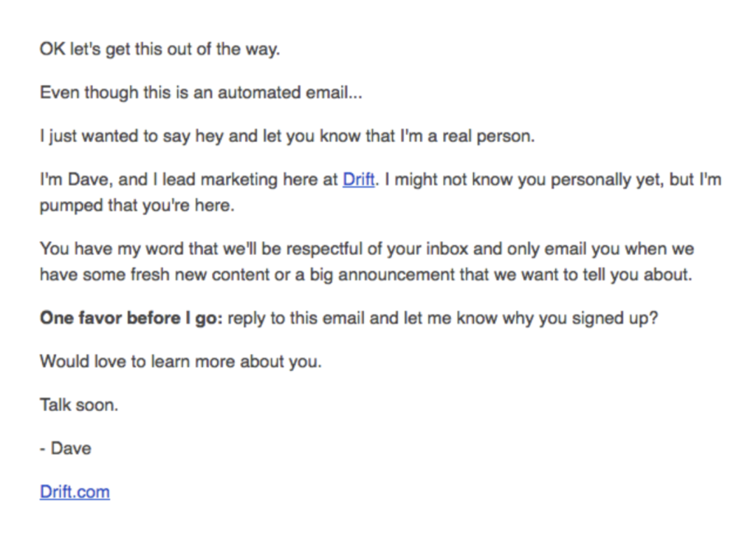
Task: Click the 'Talk soon.' line
Action: (78, 405)
